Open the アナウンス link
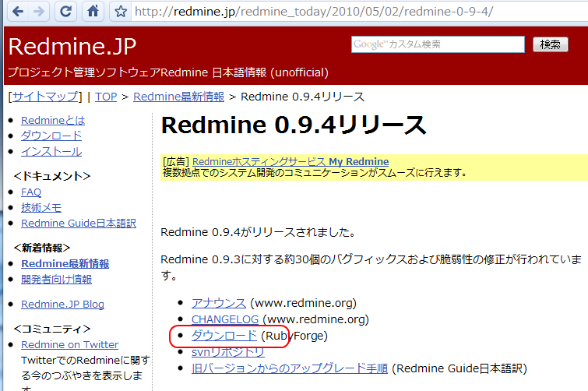This screenshot has height=391, width=588. [x=219, y=303]
